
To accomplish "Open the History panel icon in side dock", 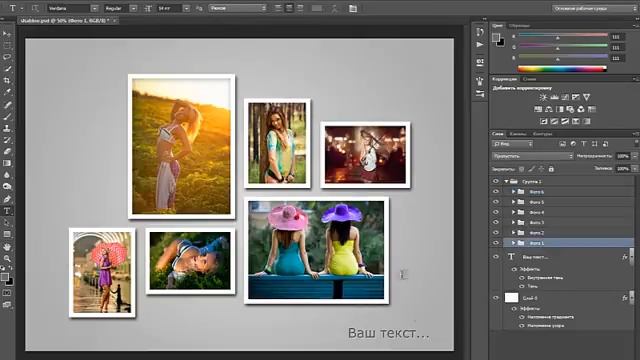I will click(x=480, y=32).
